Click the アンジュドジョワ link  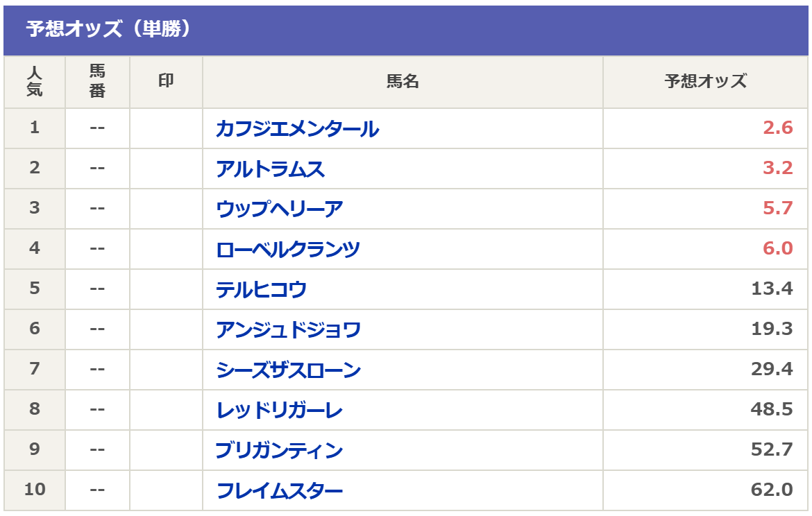[x=288, y=329]
